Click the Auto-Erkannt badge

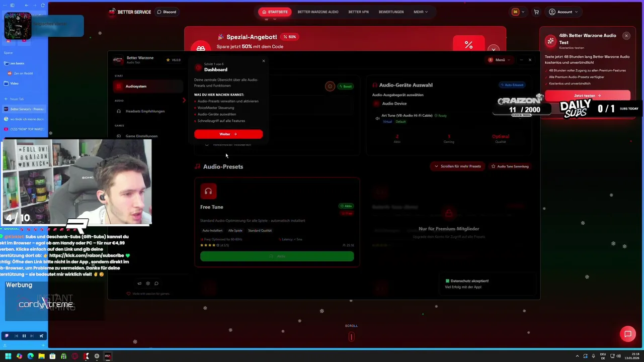(512, 85)
